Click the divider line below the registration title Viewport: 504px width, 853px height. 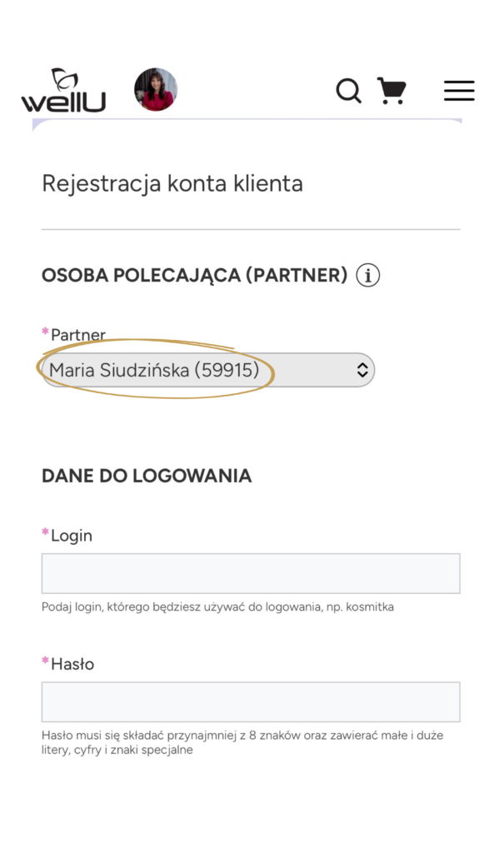[x=251, y=229]
